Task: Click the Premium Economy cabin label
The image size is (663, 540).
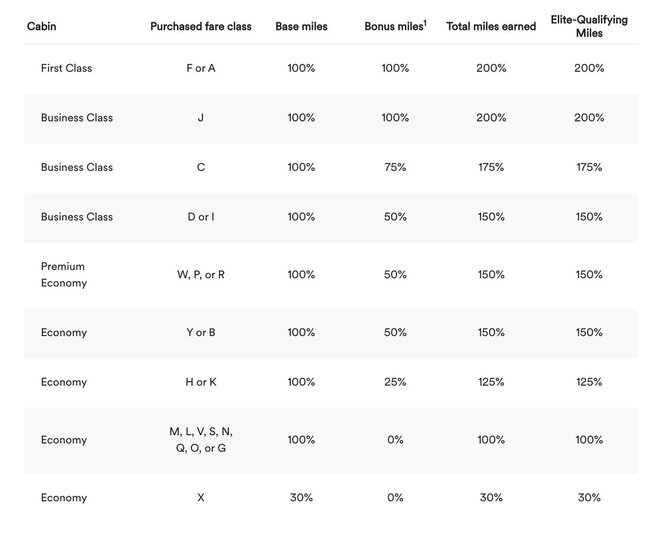Action: (x=64, y=274)
